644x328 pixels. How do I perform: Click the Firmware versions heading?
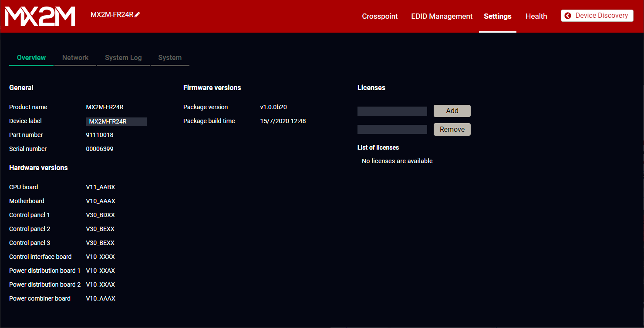coord(212,87)
